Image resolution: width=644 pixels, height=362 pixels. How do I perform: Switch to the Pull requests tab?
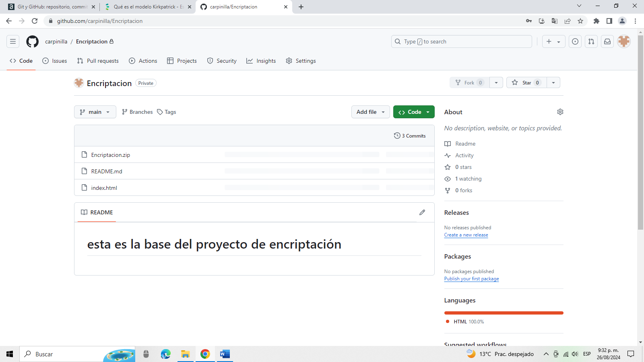coord(98,61)
